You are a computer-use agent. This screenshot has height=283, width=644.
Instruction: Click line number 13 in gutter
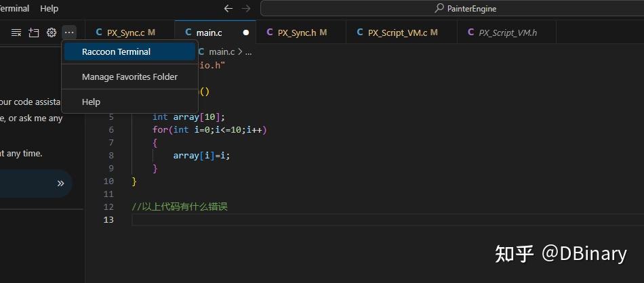tap(108, 219)
